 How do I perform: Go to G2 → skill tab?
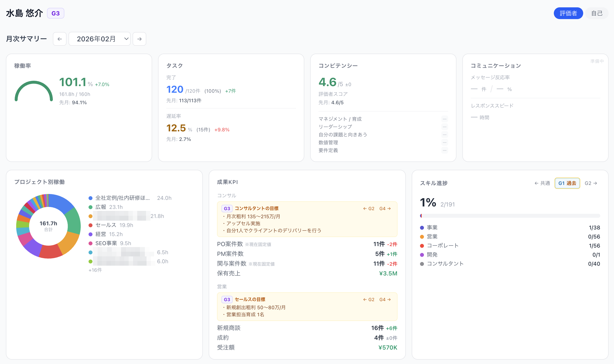[x=591, y=183]
